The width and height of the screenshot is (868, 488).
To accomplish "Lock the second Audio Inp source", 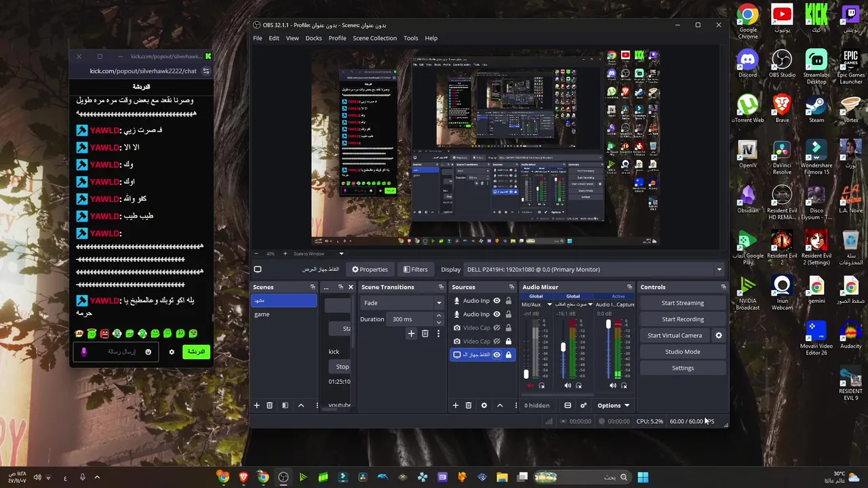I will point(509,314).
